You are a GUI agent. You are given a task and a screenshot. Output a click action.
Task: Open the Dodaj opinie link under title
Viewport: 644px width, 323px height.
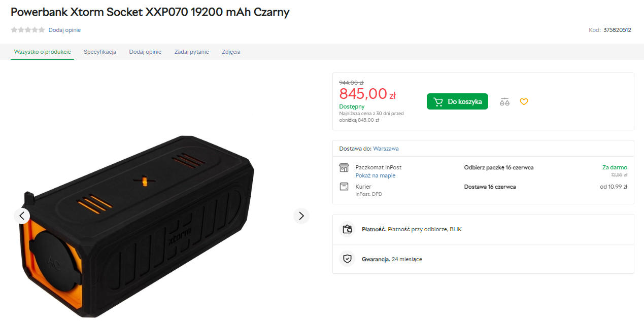coord(64,30)
